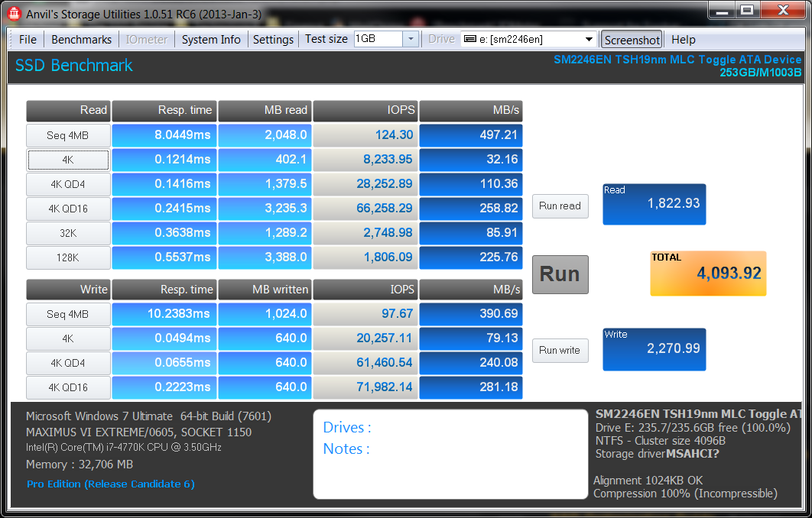The width and height of the screenshot is (812, 518).
Task: Select the read Seq 4MB test button
Action: point(67,135)
